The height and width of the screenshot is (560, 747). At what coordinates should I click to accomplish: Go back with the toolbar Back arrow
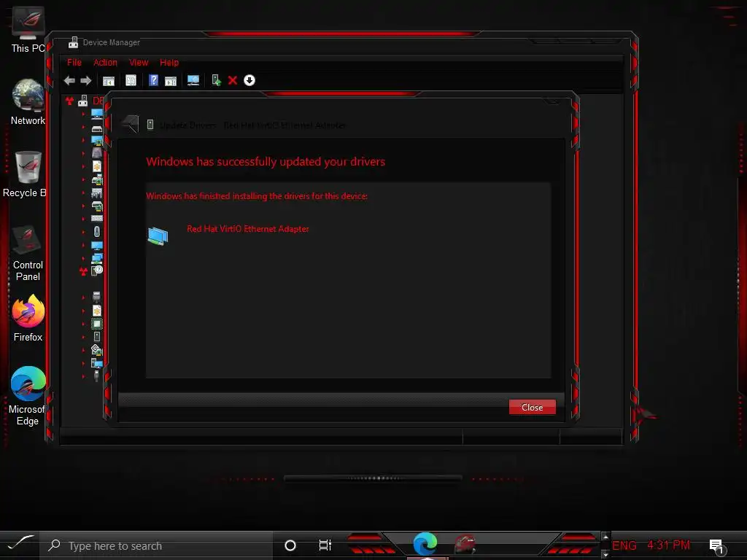(69, 80)
